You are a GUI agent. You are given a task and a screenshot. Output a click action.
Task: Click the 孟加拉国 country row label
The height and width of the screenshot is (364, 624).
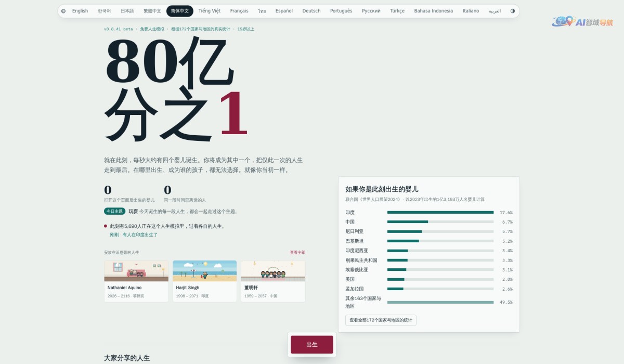355,289
